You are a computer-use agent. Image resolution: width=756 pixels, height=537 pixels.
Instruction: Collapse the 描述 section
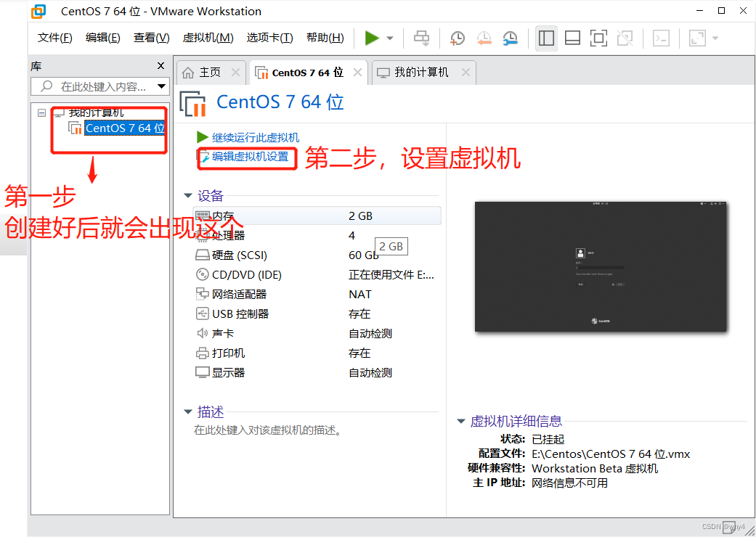pos(187,411)
